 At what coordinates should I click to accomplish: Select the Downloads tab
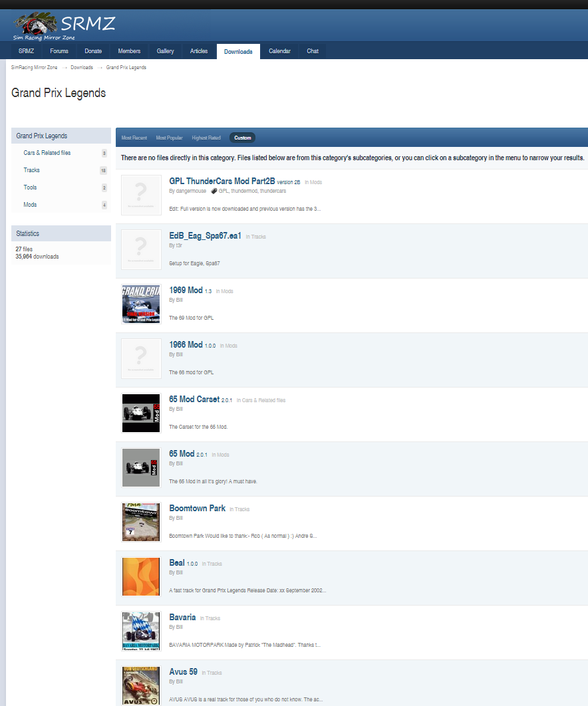tap(238, 51)
